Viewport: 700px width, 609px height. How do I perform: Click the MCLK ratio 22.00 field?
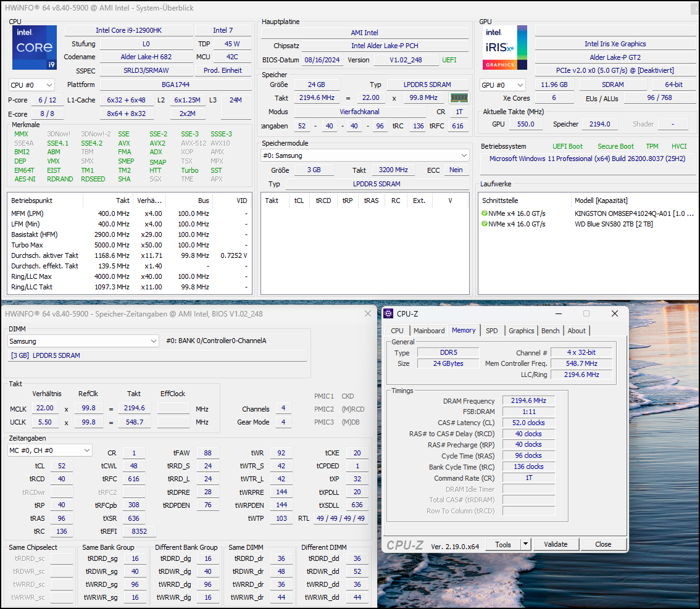click(x=44, y=408)
